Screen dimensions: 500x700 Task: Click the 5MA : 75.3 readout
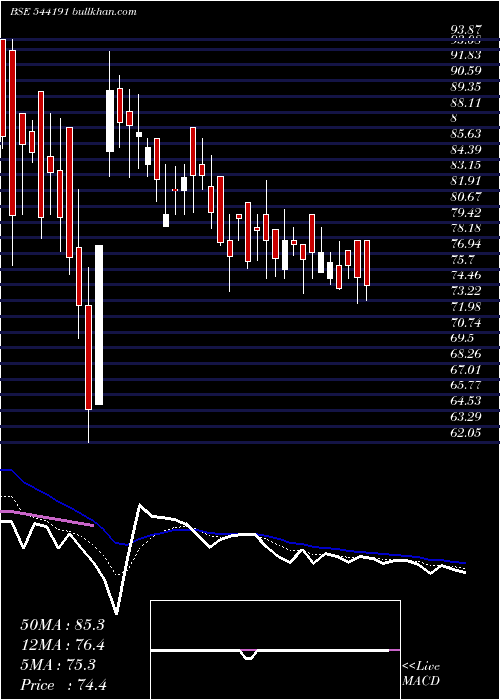click(x=58, y=665)
